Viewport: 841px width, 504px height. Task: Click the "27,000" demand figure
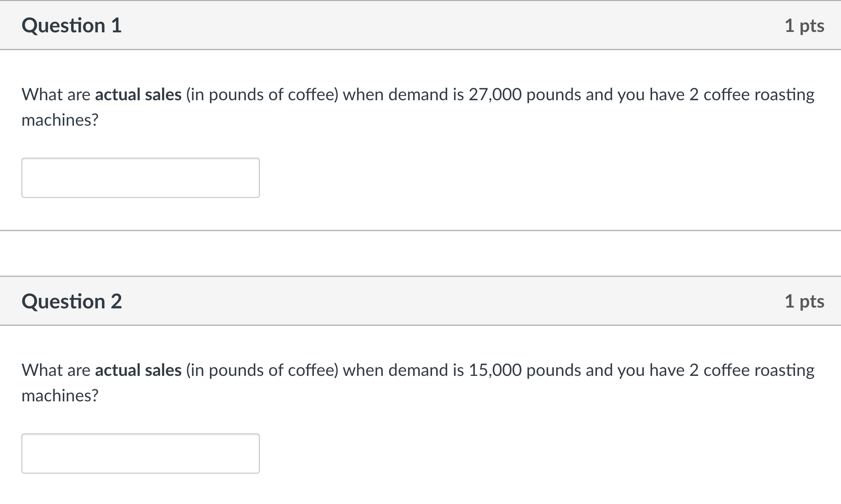495,95
